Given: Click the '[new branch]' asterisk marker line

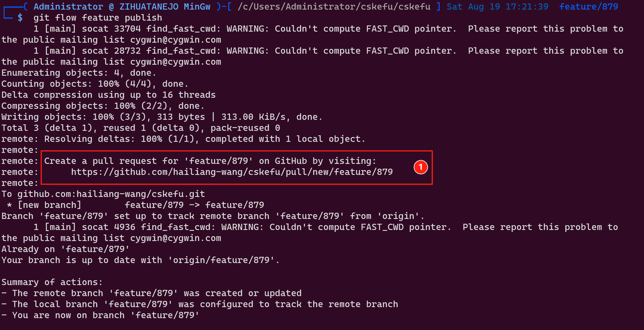Looking at the screenshot, I should (x=135, y=205).
